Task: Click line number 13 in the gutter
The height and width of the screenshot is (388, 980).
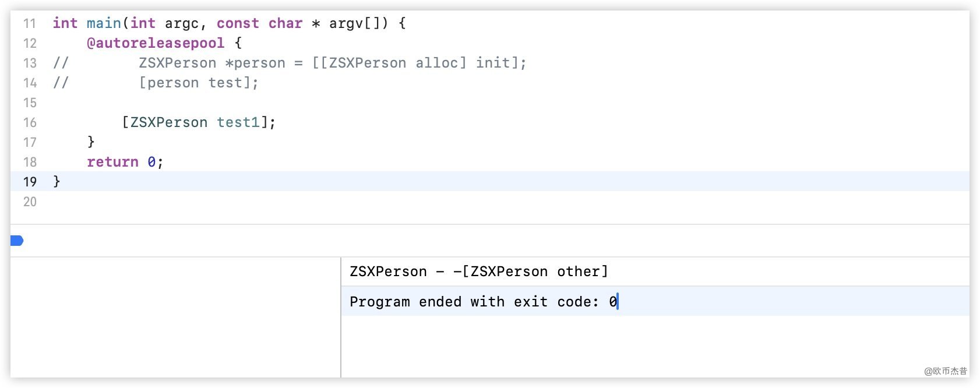Action: [30, 63]
